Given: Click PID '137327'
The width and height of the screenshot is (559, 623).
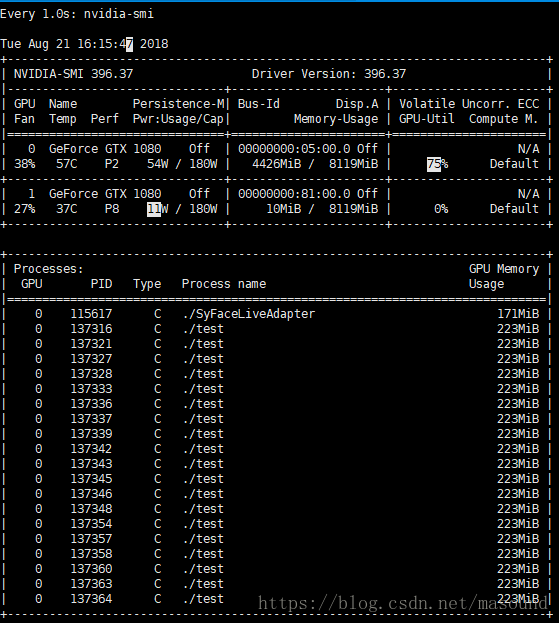Looking at the screenshot, I should [91, 359].
